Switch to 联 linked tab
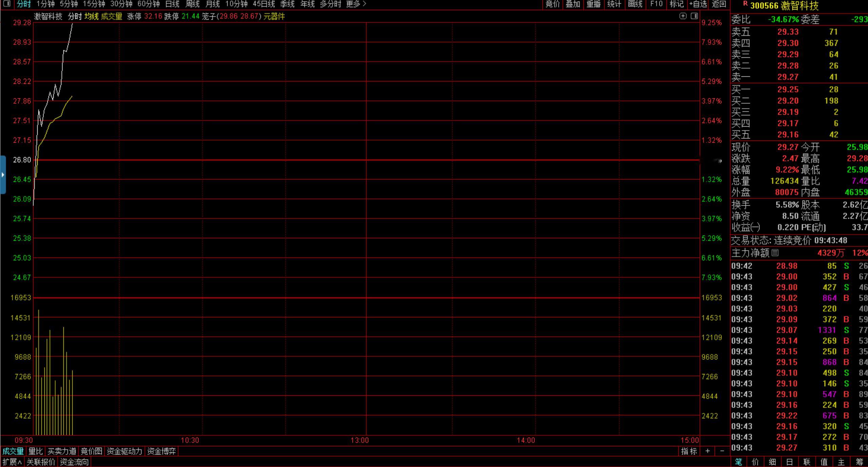Viewport: 868px width, 467px height. click(x=807, y=462)
